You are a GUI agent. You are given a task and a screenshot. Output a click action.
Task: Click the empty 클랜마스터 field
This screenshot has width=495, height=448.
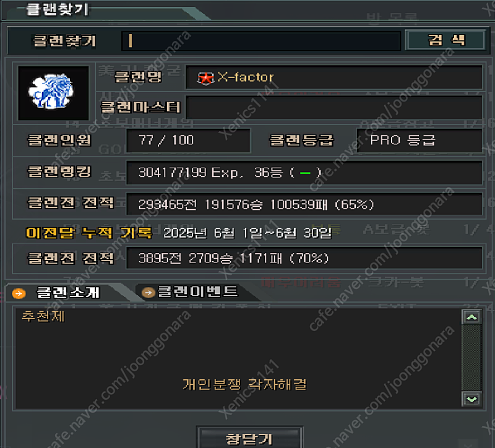(334, 108)
